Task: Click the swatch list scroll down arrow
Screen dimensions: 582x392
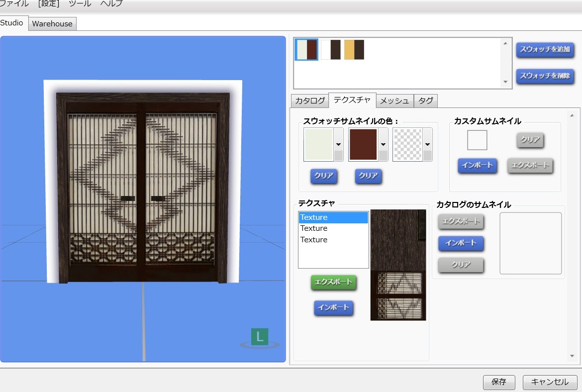Action: [x=505, y=82]
